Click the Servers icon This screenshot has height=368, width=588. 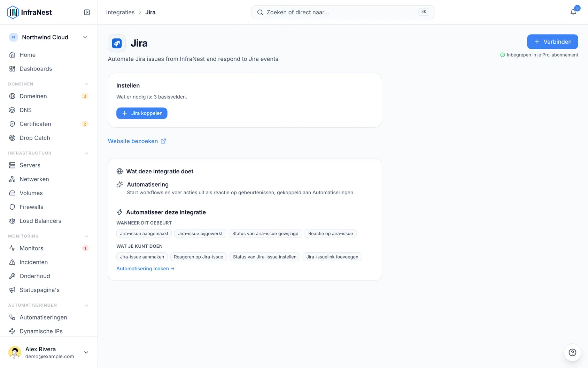[12, 165]
